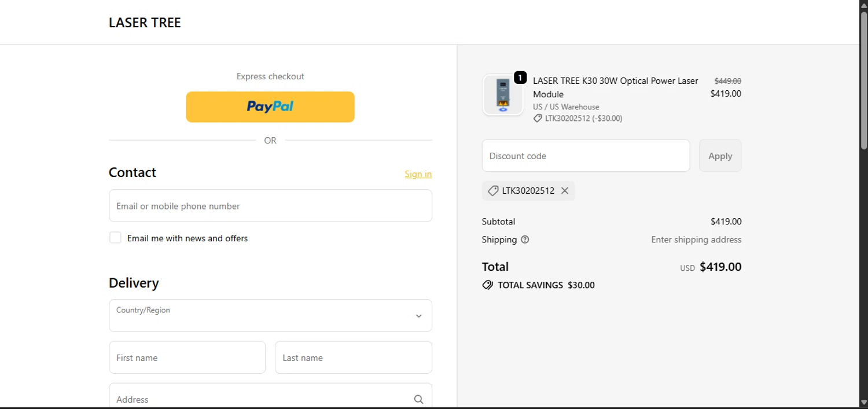This screenshot has width=868, height=409.
Task: Open LASER TREE store home link
Action: pos(145,23)
